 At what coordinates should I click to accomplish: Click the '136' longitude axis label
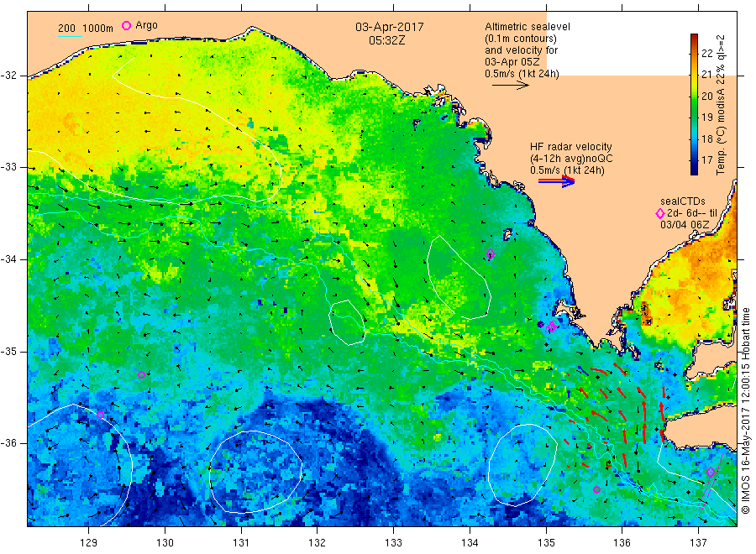coord(622,543)
